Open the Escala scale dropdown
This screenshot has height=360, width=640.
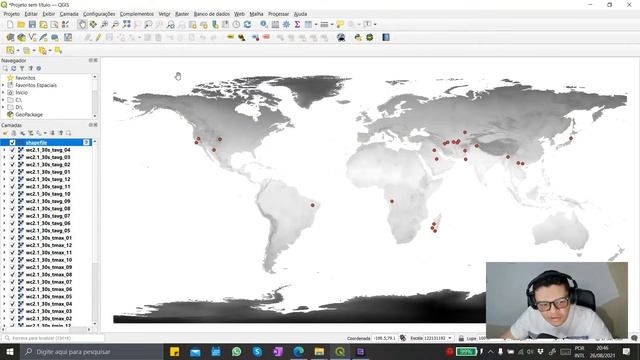coord(450,338)
